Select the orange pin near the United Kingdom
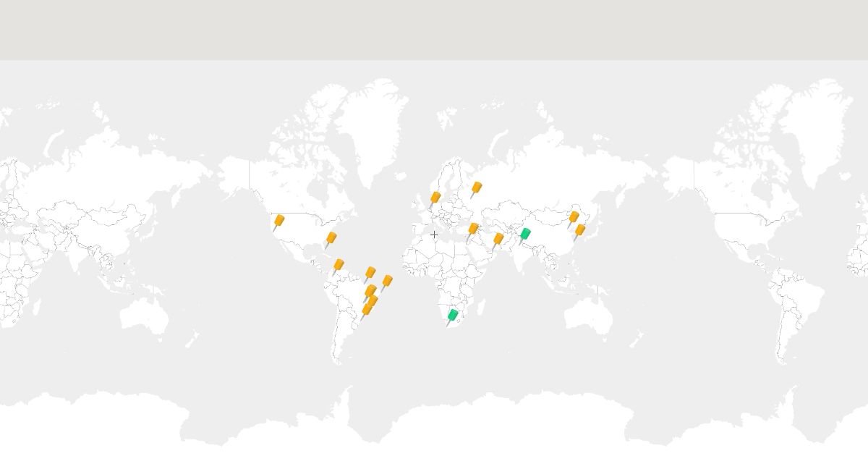868x456 pixels. (435, 198)
